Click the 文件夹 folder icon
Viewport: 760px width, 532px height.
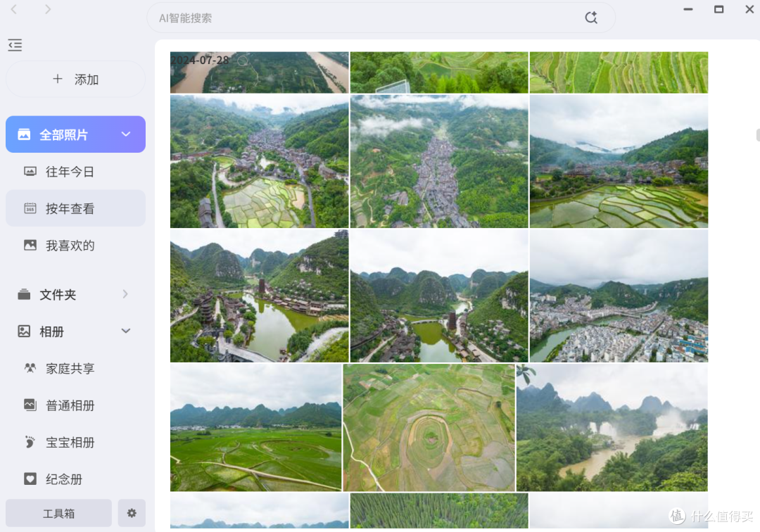[x=24, y=294]
